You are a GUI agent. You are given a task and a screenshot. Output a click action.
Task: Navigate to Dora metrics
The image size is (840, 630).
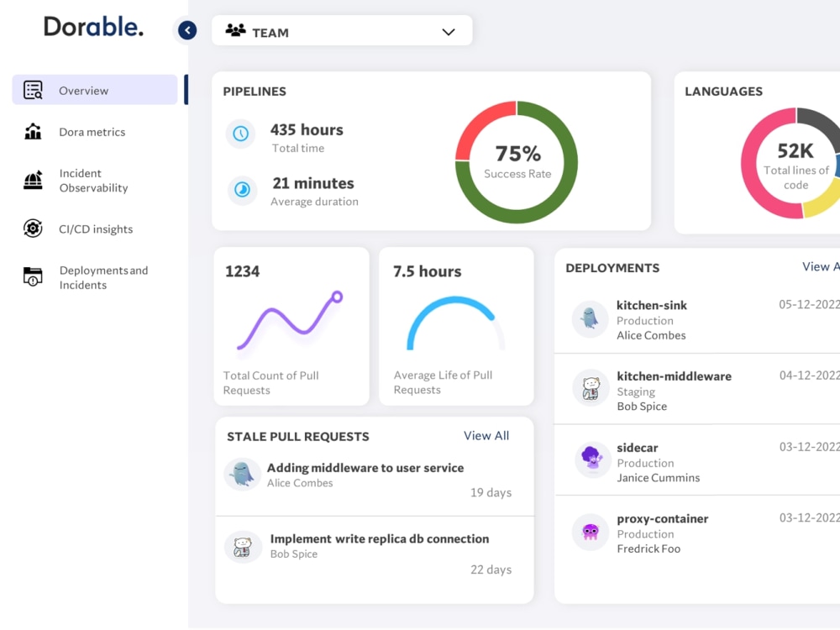coord(94,132)
